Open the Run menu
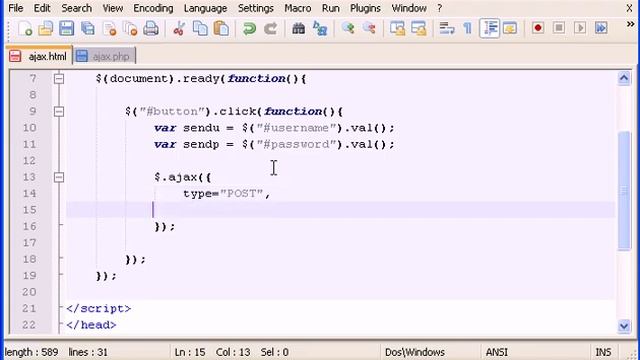Image resolution: width=640 pixels, height=360 pixels. click(x=331, y=8)
